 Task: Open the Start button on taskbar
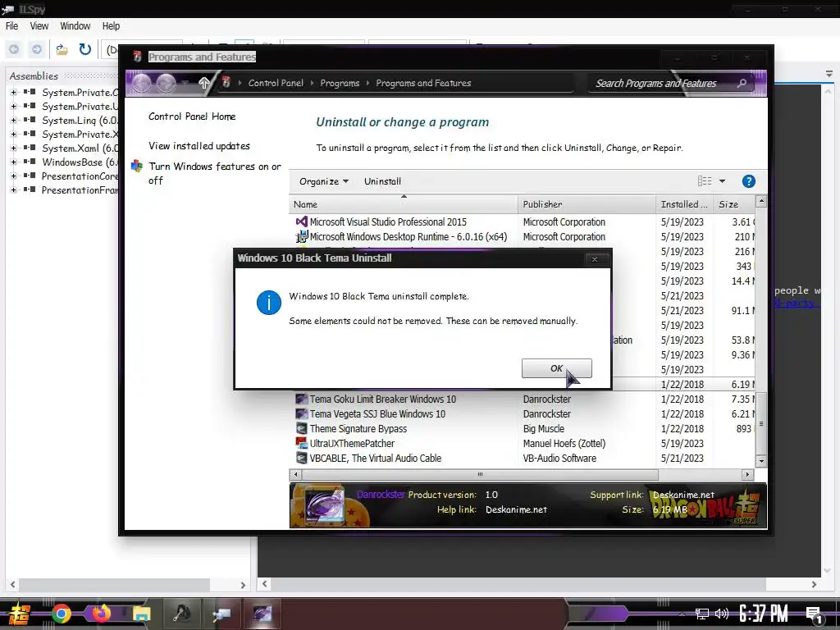(x=20, y=614)
